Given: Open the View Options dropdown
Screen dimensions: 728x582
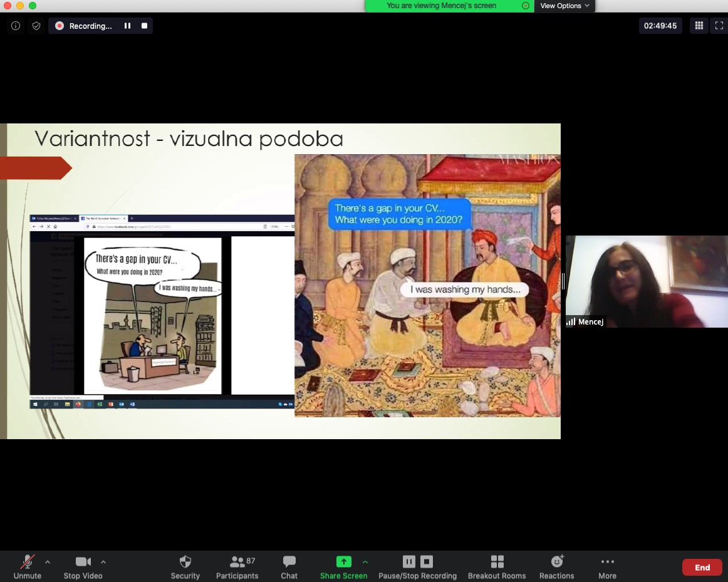Looking at the screenshot, I should click(564, 6).
